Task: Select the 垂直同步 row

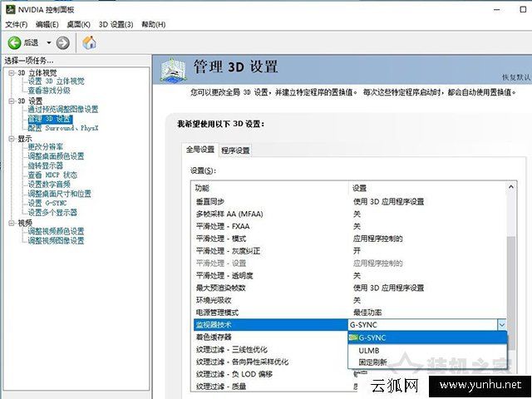Action: click(349, 201)
